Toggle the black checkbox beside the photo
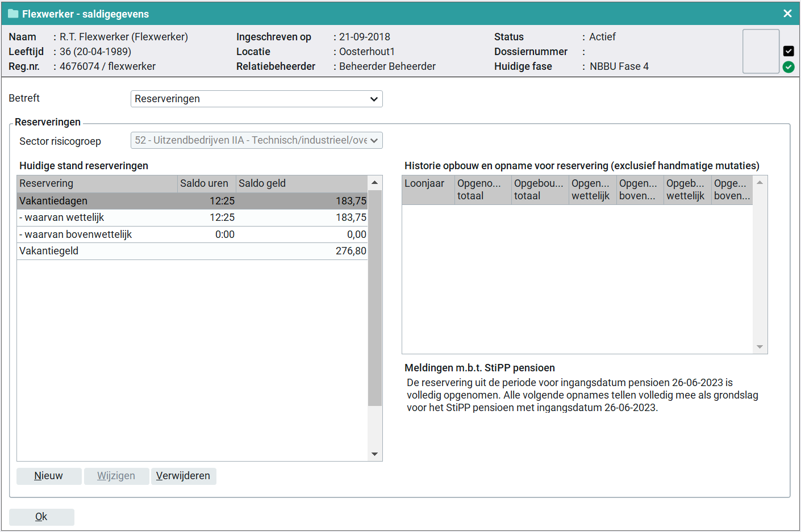This screenshot has height=532, width=801. pos(789,51)
